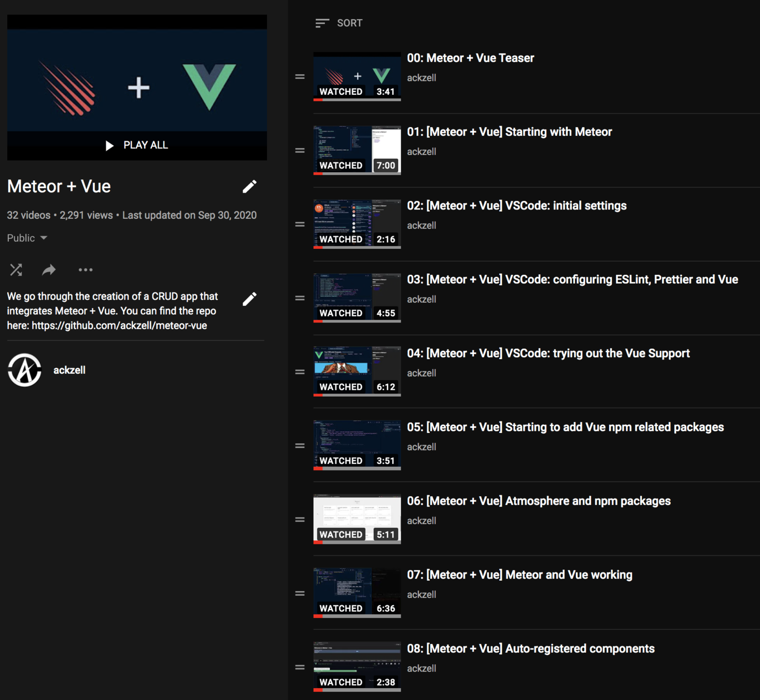Click drag handle for 04: Vue Support video

click(x=300, y=372)
